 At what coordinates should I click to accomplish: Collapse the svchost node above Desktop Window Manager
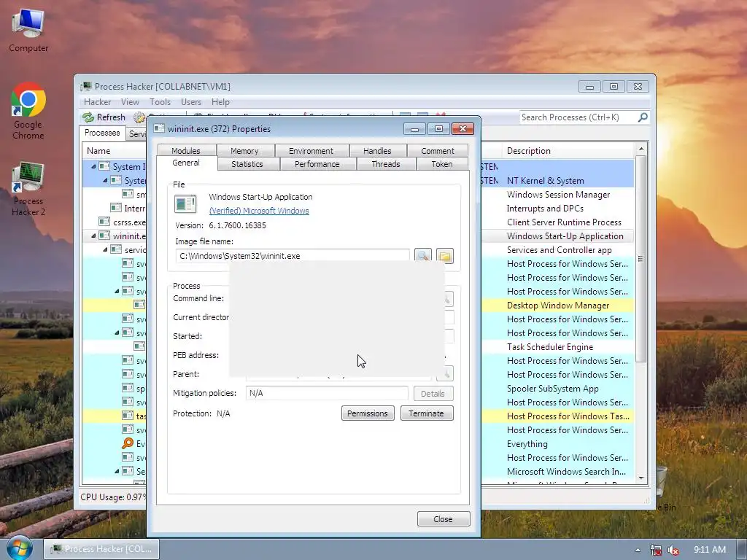(x=117, y=291)
